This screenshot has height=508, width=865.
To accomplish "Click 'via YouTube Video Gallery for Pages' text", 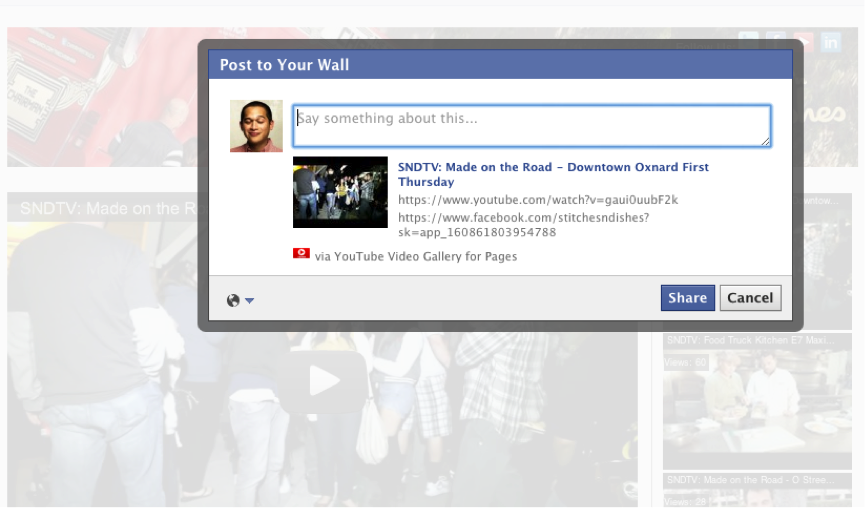I will pyautogui.click(x=415, y=256).
